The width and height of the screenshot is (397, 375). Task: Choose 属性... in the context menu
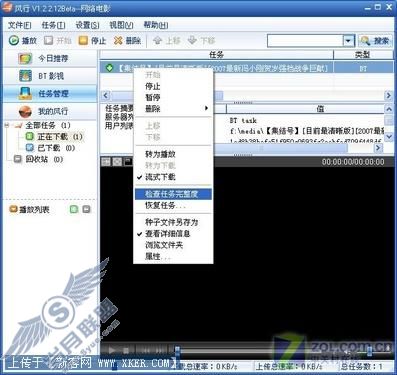pyautogui.click(x=173, y=256)
